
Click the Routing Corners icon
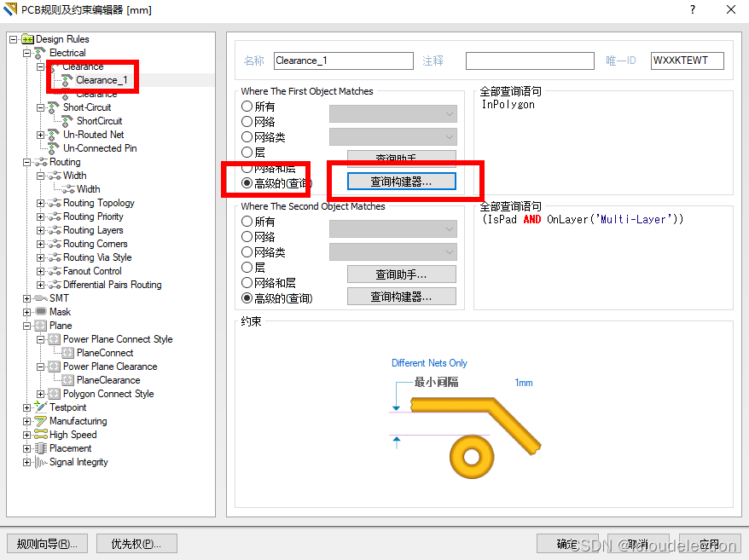pos(55,244)
